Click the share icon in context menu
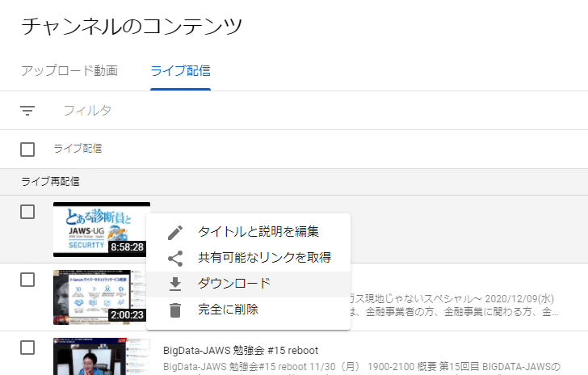The width and height of the screenshot is (588, 375). point(175,259)
